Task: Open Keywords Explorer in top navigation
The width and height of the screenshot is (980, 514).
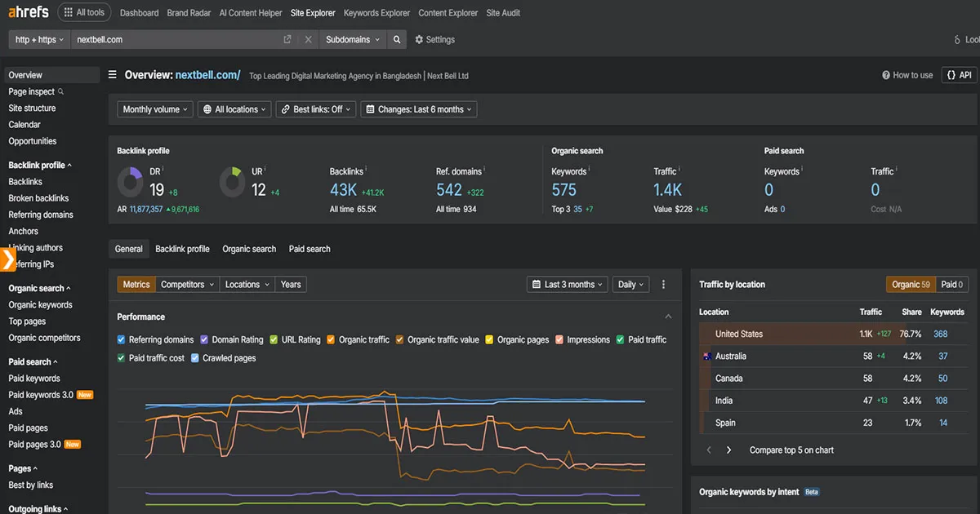Action: click(x=377, y=13)
